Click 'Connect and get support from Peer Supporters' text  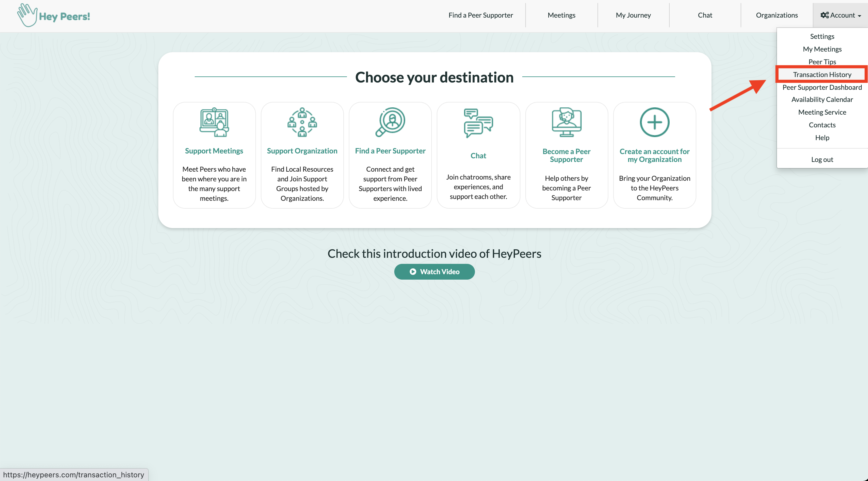coord(390,183)
